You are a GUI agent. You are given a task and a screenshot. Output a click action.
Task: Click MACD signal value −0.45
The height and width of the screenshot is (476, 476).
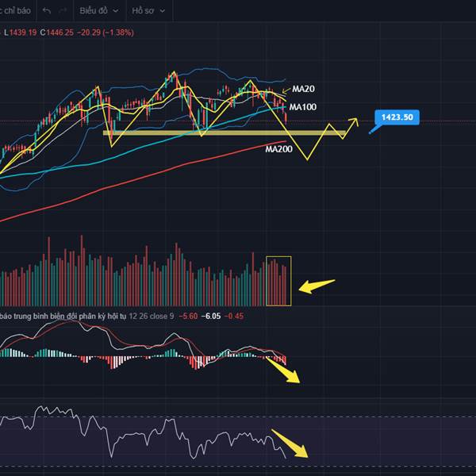click(x=234, y=317)
